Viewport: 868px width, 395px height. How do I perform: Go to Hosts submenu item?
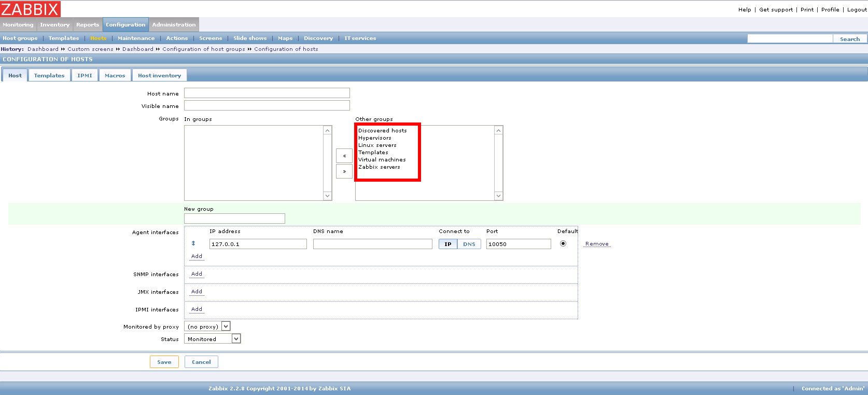(98, 38)
